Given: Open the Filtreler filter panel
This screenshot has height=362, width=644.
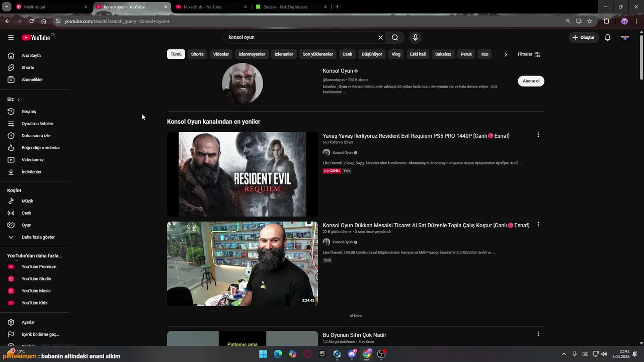Looking at the screenshot, I should (529, 54).
